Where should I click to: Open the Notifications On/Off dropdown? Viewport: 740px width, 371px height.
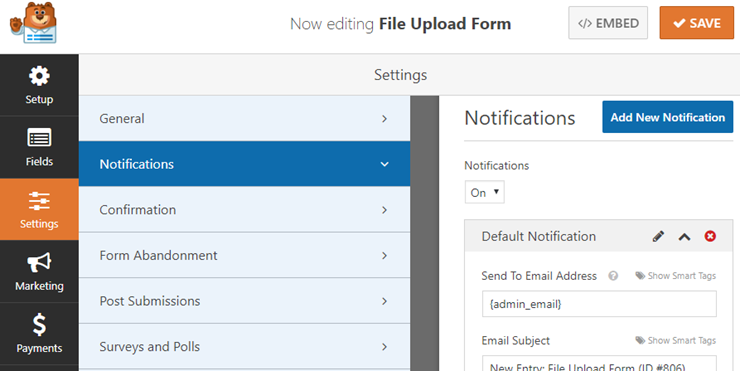(x=485, y=192)
